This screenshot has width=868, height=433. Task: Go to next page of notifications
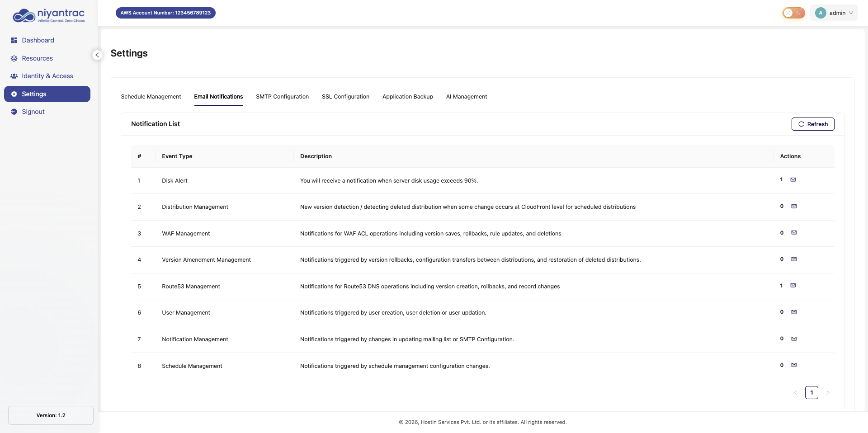click(x=828, y=392)
